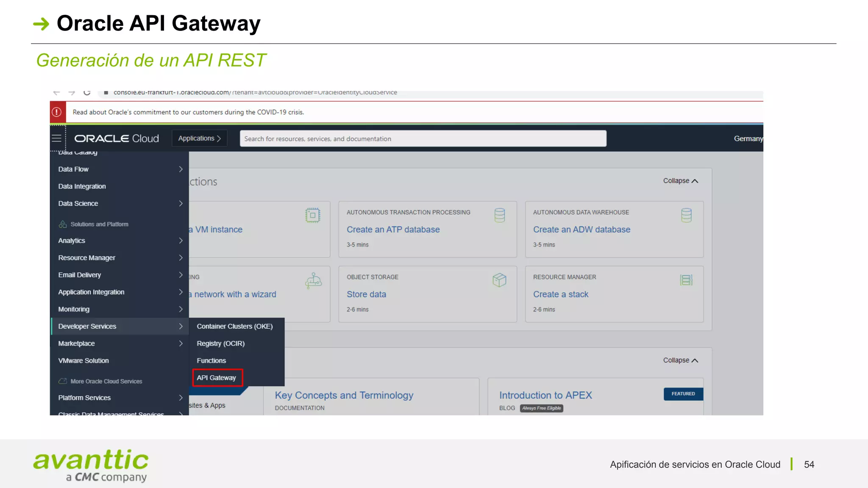Screen dimensions: 868x488
Task: Click the Solutions and Platform section icon
Action: point(63,224)
